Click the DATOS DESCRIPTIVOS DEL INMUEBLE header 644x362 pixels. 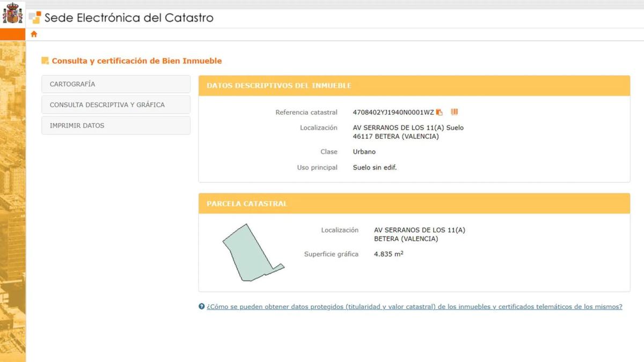[279, 86]
